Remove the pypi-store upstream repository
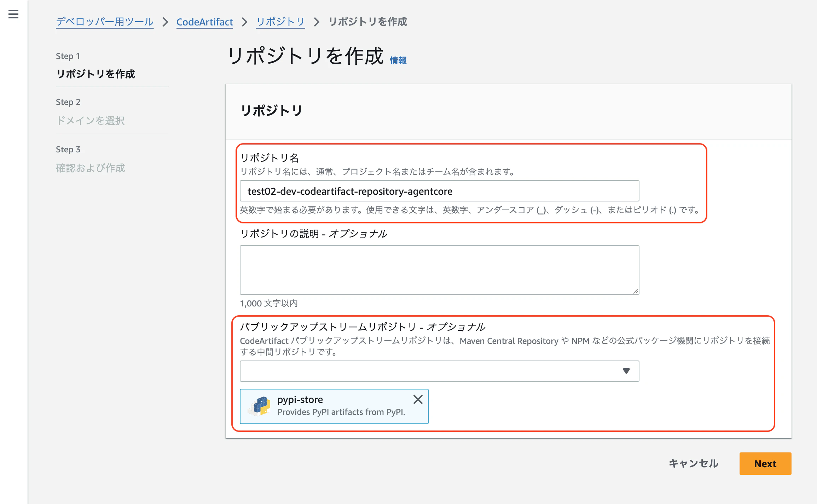Image resolution: width=817 pixels, height=504 pixels. tap(418, 399)
